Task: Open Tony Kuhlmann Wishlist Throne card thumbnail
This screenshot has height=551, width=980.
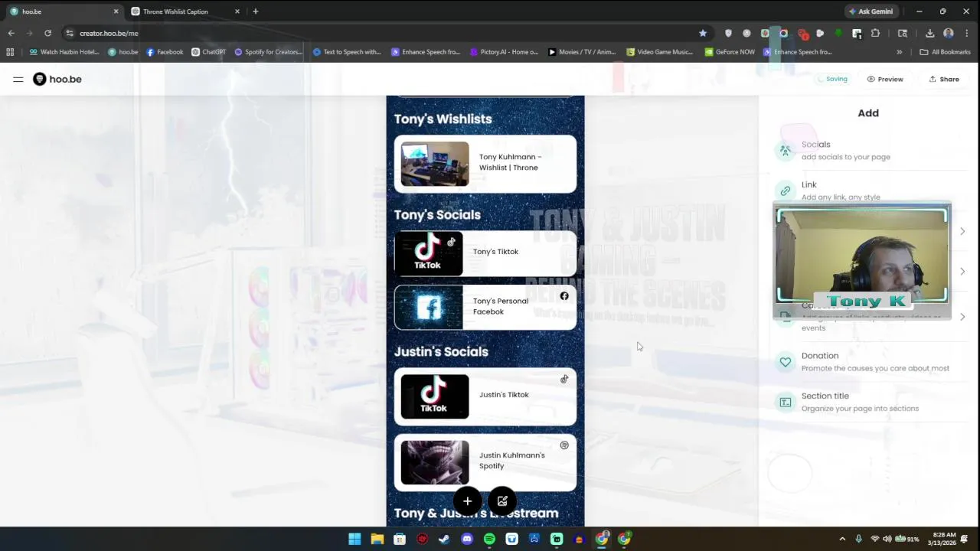Action: coord(435,164)
